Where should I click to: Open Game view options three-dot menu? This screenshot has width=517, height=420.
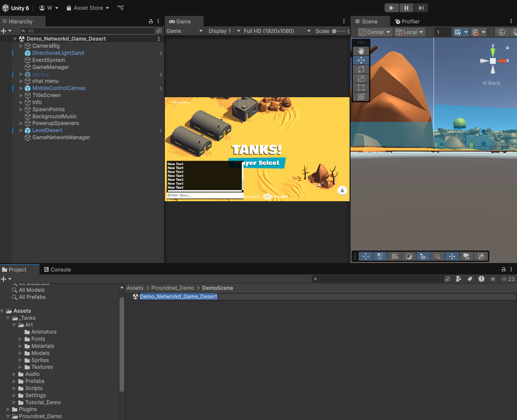pyautogui.click(x=344, y=21)
